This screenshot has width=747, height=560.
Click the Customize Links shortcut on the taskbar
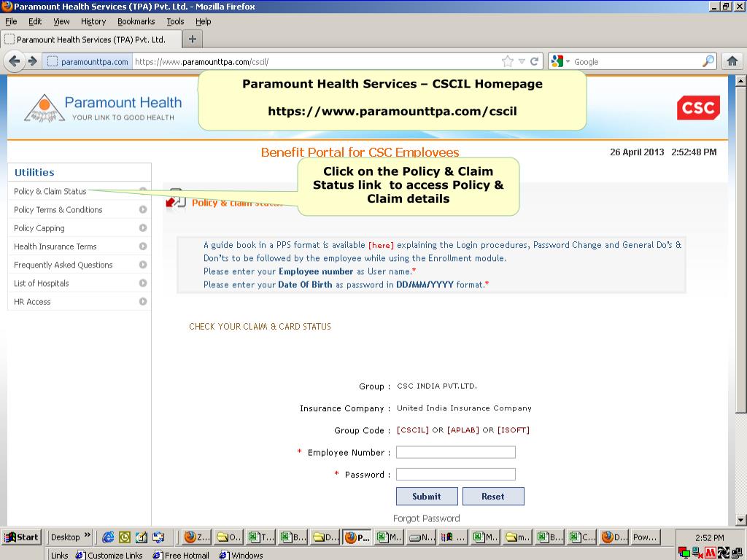[109, 555]
